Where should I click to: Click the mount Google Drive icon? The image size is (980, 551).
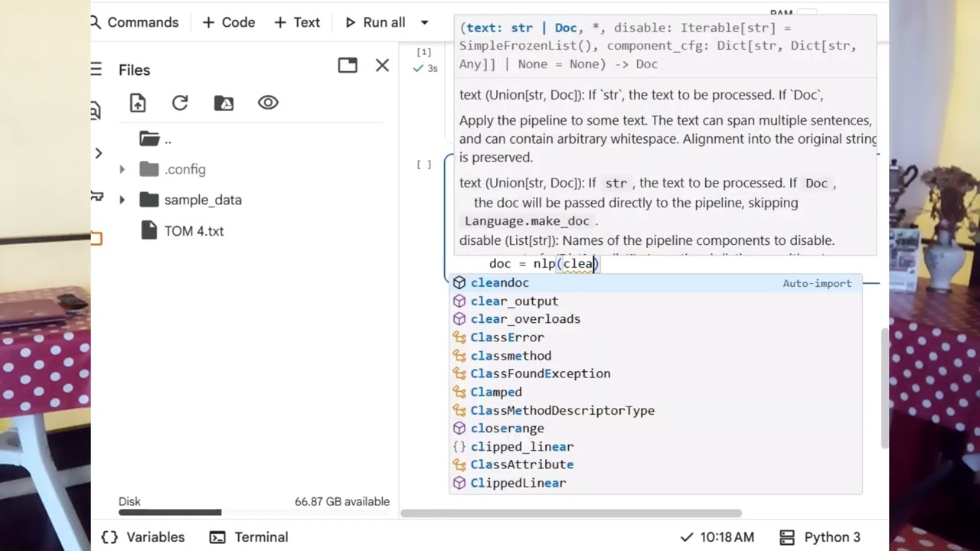pos(224,103)
